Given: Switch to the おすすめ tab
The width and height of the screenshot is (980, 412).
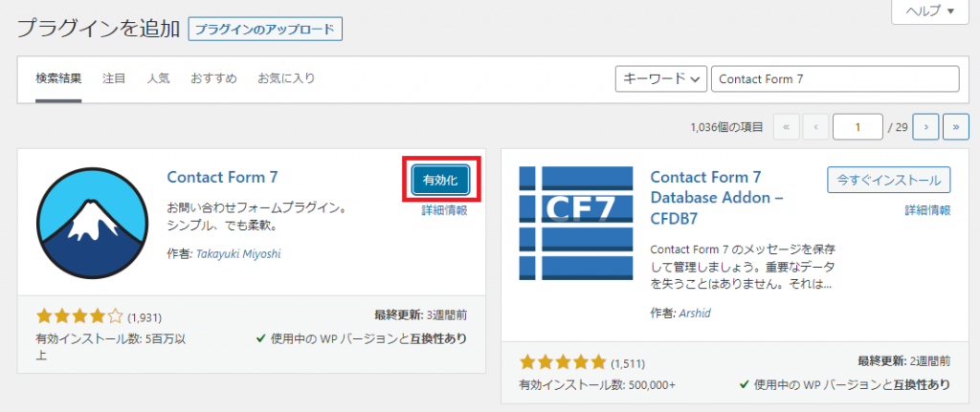Looking at the screenshot, I should pos(213,78).
